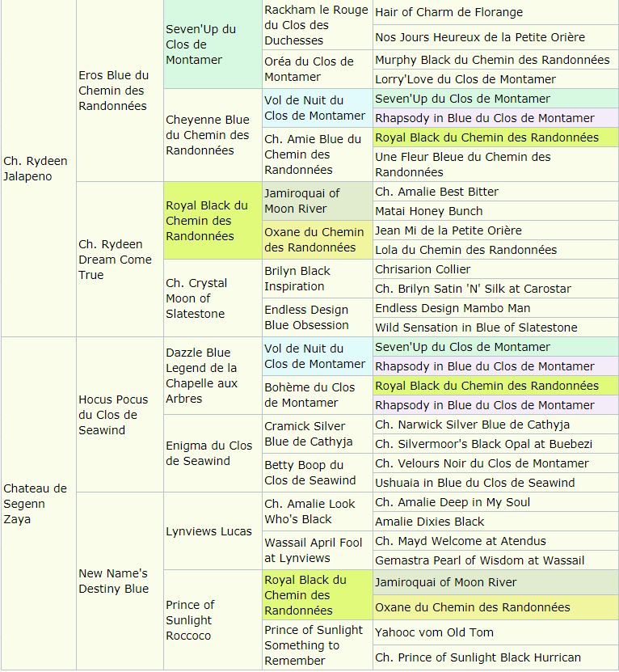619x672 pixels.
Task: Select Murphy Black du Chemin des Randonnées
Action: pyautogui.click(x=495, y=60)
